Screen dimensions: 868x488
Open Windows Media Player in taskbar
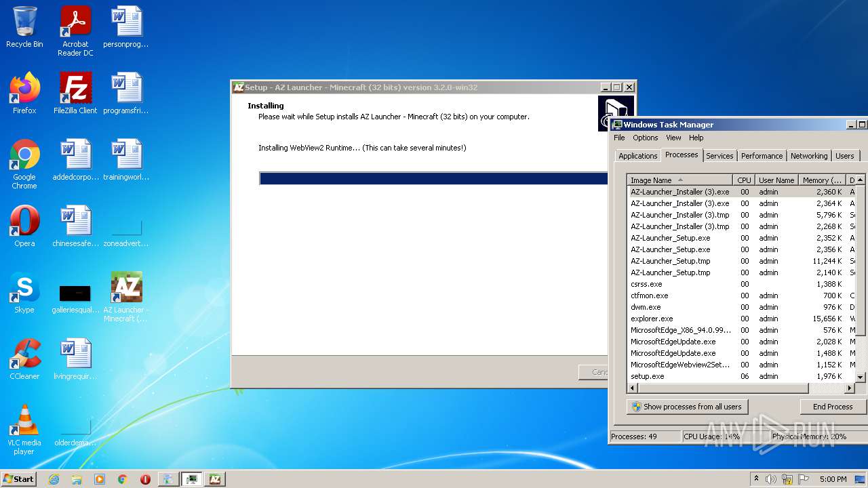[x=100, y=479]
